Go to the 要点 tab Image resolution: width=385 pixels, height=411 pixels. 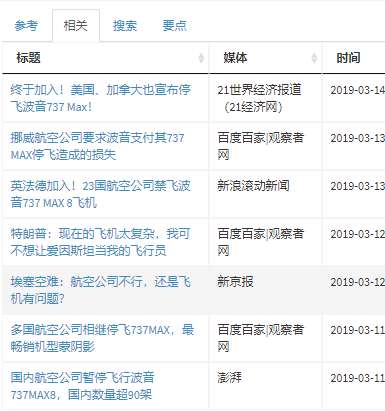click(174, 26)
